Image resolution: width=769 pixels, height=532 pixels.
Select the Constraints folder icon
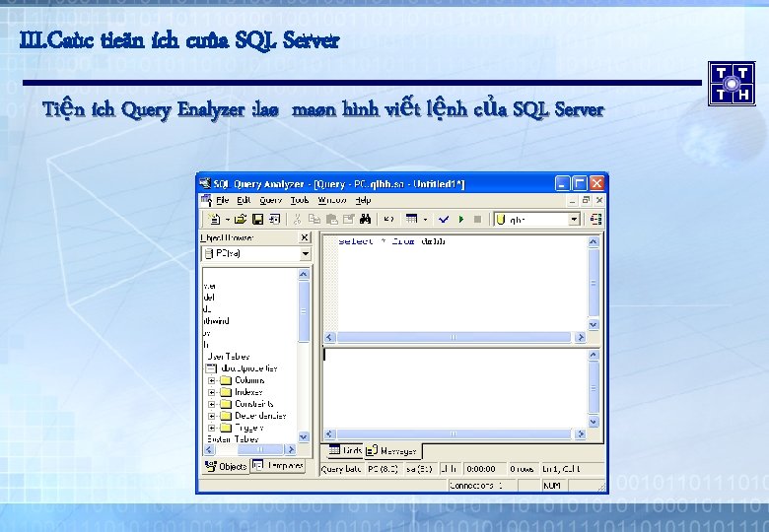coord(226,404)
